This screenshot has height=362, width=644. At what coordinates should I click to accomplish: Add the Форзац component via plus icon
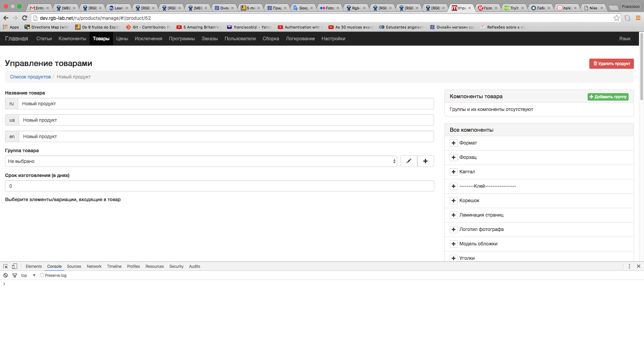[x=453, y=158]
